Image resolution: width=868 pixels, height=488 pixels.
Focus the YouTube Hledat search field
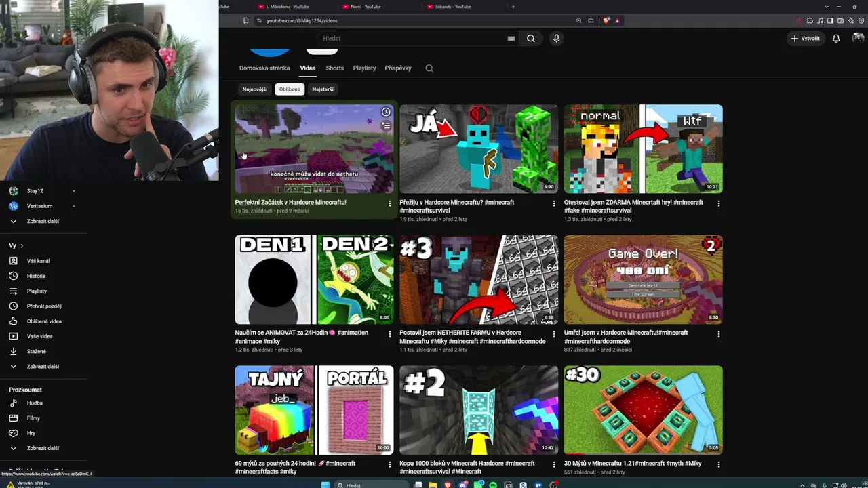tap(412, 39)
